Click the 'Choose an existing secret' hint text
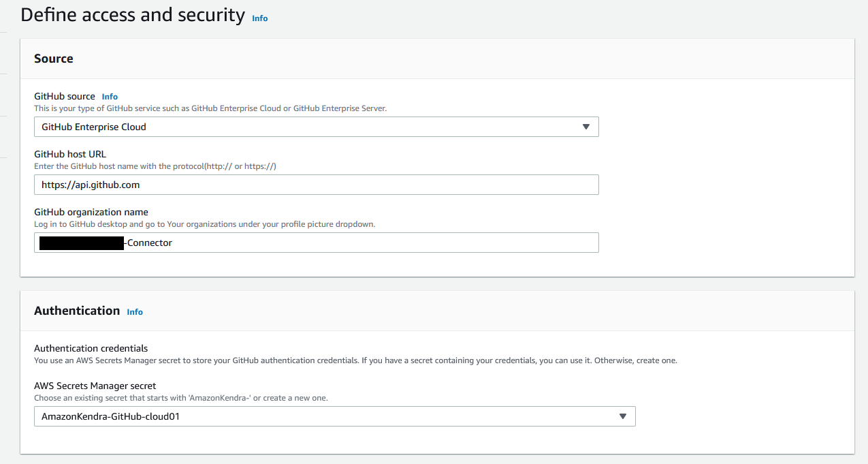868x464 pixels. point(181,398)
